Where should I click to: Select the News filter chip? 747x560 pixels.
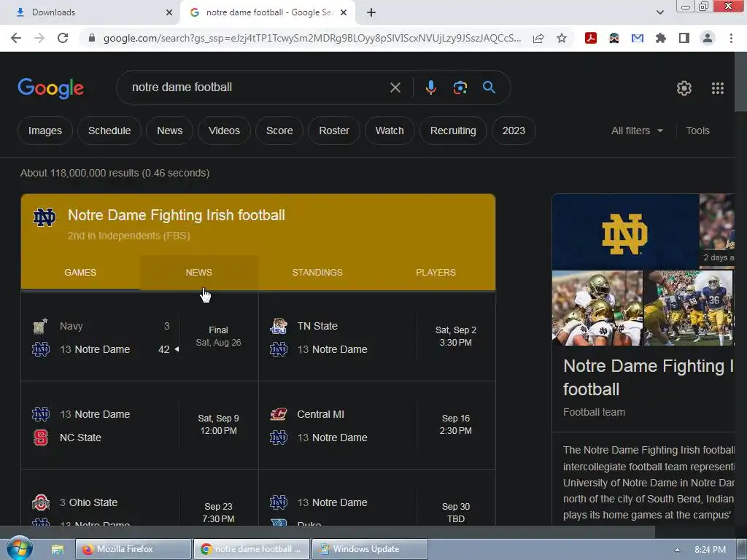169,131
